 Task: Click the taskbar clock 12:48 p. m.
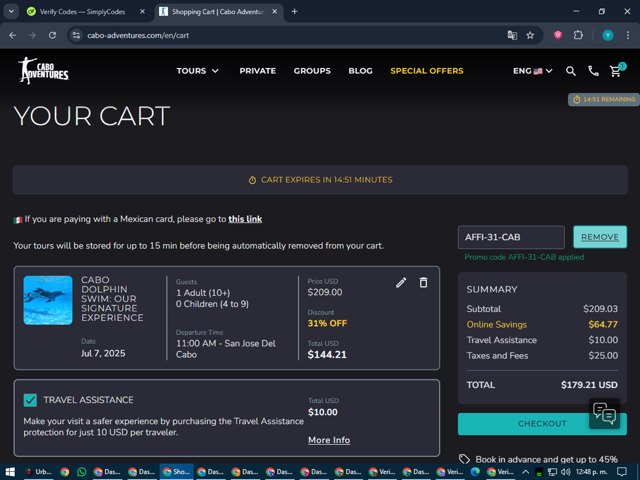(x=591, y=472)
